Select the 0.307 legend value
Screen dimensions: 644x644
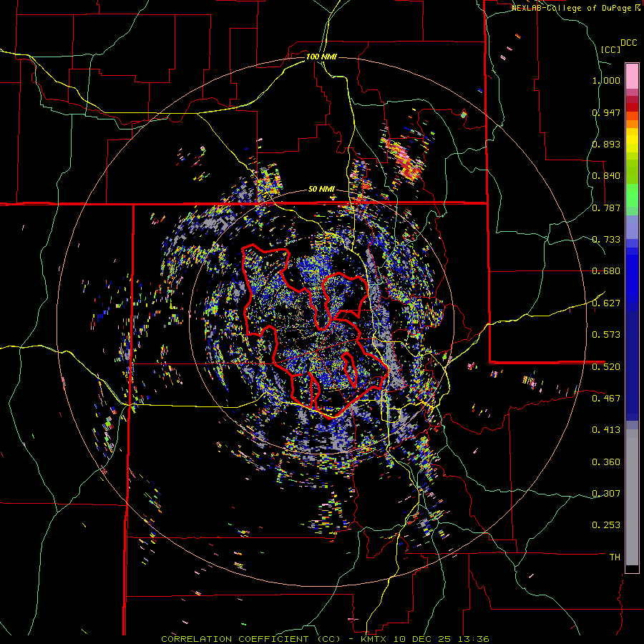coord(606,494)
